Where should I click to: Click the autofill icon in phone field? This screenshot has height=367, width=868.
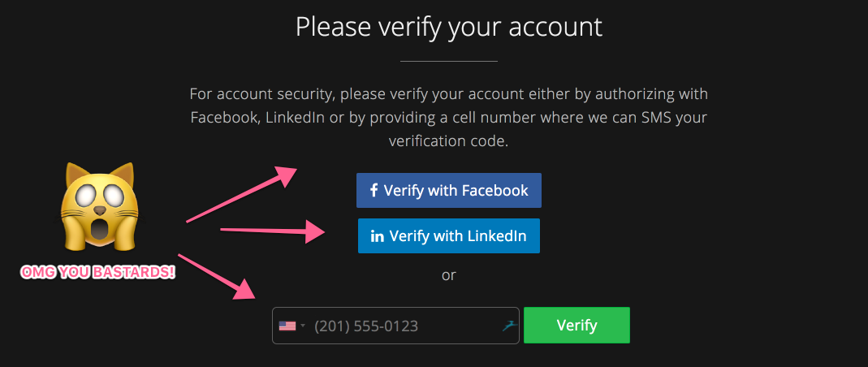(509, 326)
